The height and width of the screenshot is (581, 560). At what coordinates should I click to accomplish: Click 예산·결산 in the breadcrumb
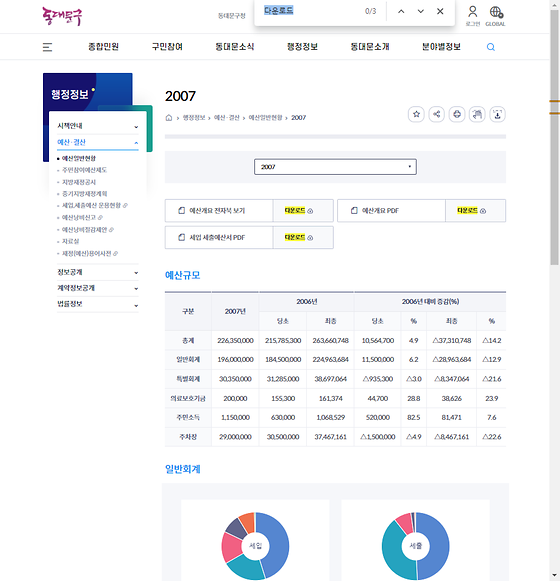227,118
